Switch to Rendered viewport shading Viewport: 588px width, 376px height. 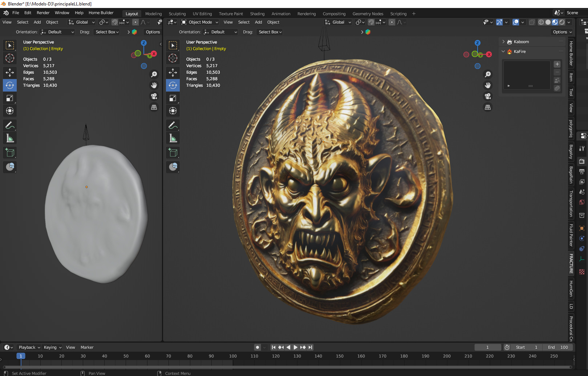tap(562, 22)
